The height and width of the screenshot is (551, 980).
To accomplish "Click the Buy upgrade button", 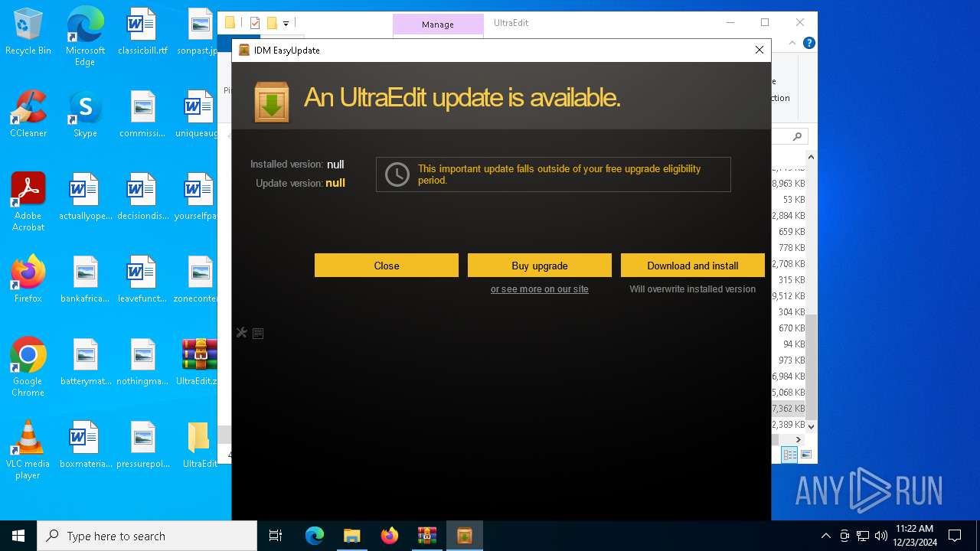I will click(x=539, y=266).
